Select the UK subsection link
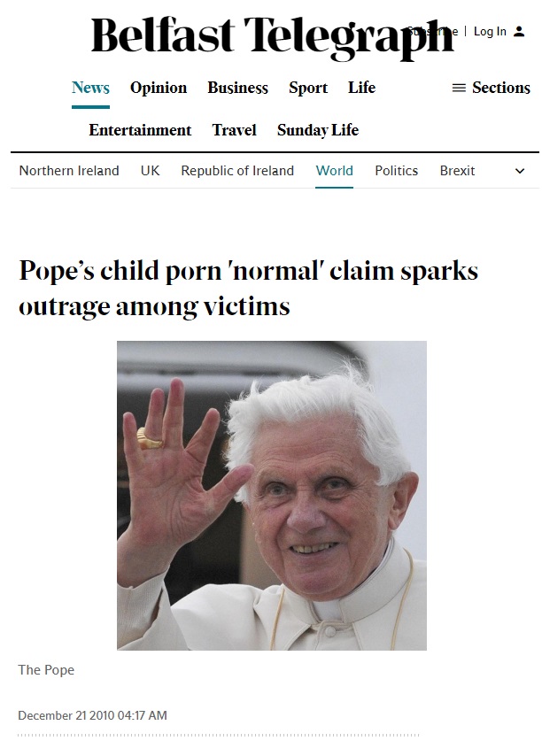This screenshot has height=756, width=542. [150, 171]
